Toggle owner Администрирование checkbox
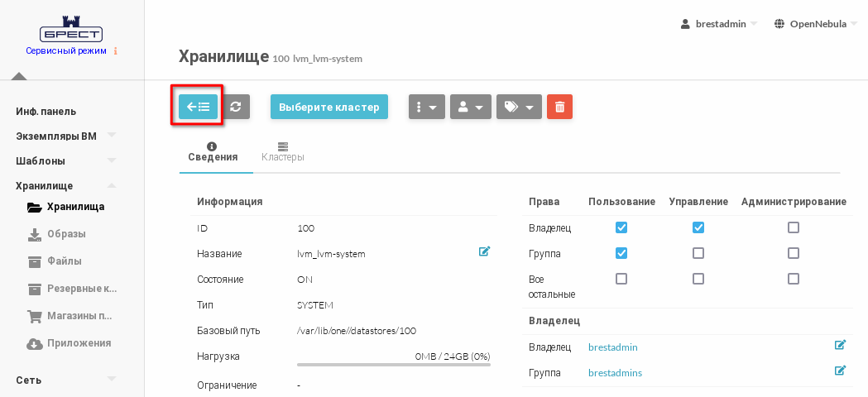868x397 pixels. (x=793, y=227)
